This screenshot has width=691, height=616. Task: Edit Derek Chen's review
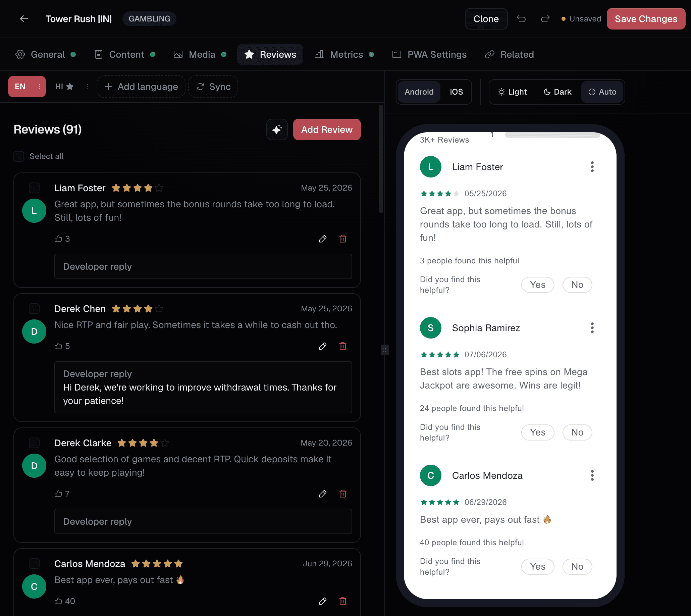click(323, 346)
